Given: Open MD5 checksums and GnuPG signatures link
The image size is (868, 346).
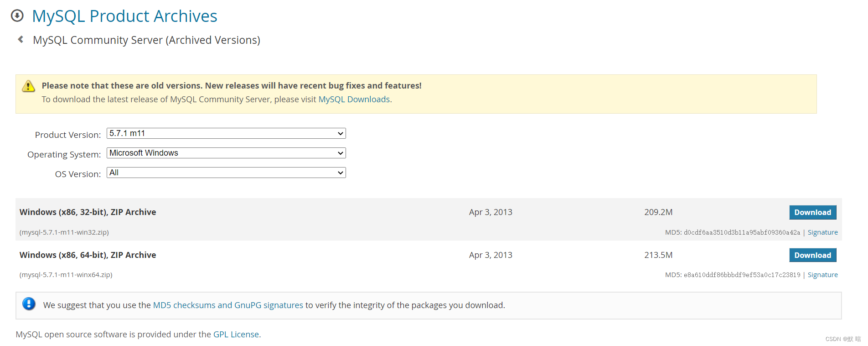Looking at the screenshot, I should click(x=228, y=305).
